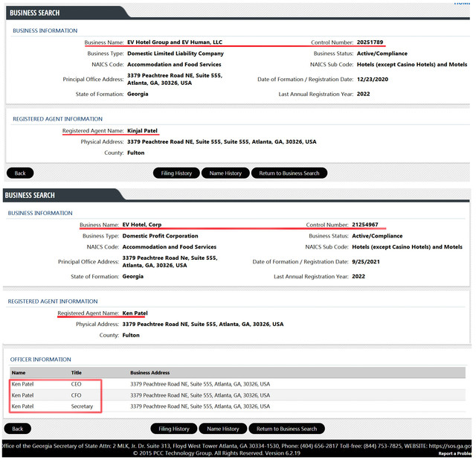
Task: Click the Home link at top right
Action: point(462,3)
